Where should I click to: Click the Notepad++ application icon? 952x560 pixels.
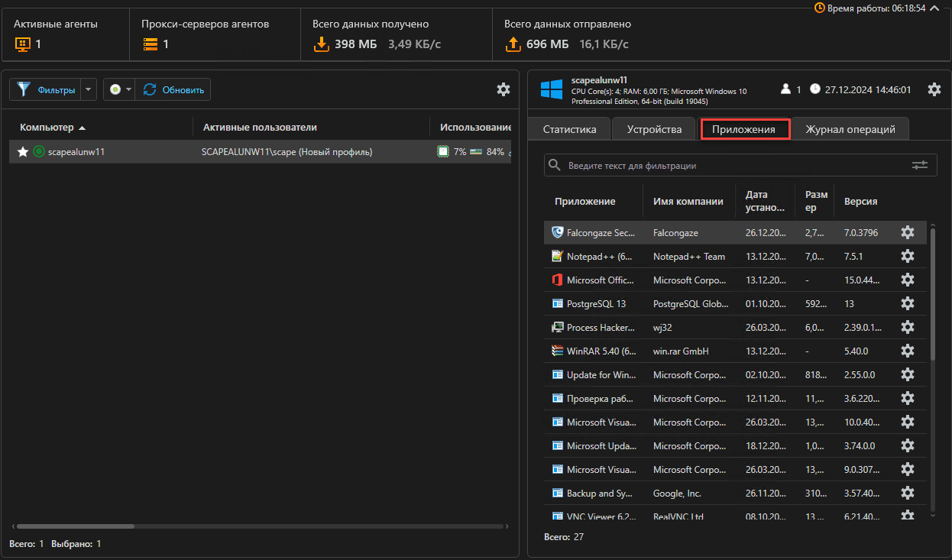coord(557,256)
